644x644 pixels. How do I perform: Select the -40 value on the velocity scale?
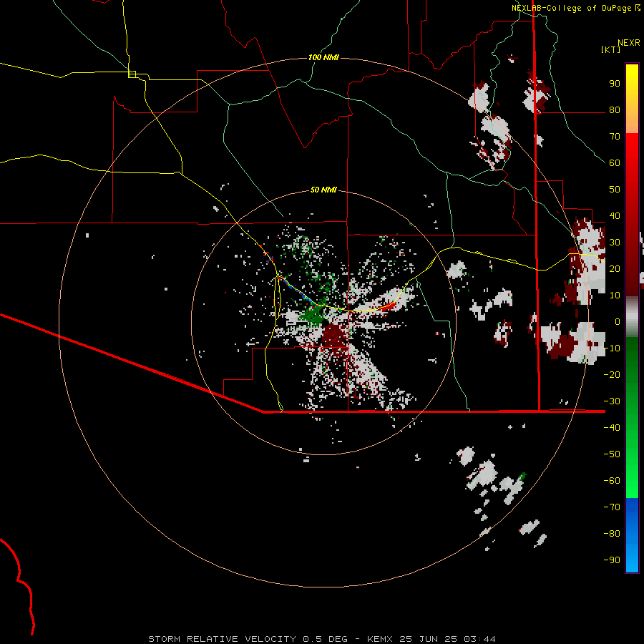point(612,428)
